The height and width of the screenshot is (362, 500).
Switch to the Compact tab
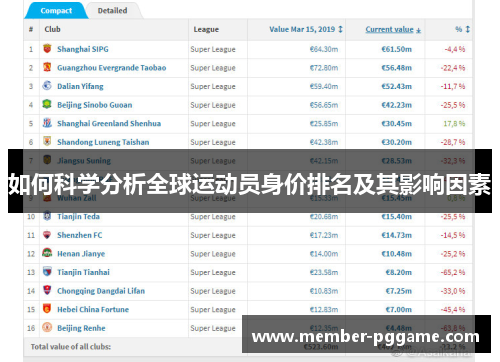(x=56, y=11)
